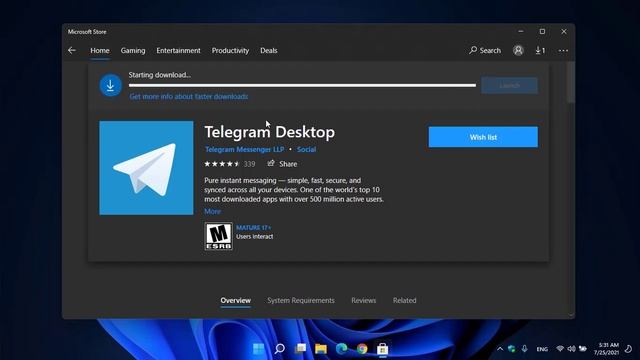Select the Home tab
This screenshot has height=360, width=640.
pos(100,51)
